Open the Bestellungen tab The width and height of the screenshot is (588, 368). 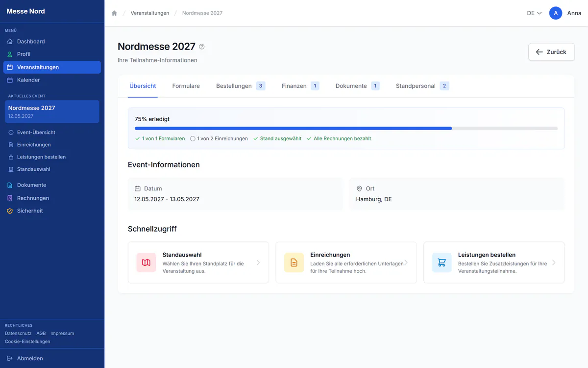coord(241,86)
